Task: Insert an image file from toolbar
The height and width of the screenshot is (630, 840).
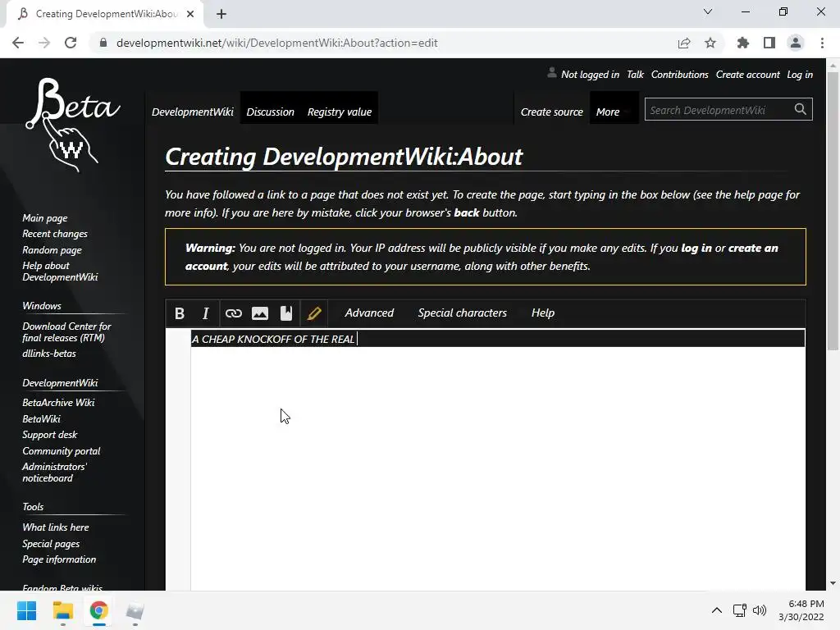Action: pyautogui.click(x=260, y=313)
